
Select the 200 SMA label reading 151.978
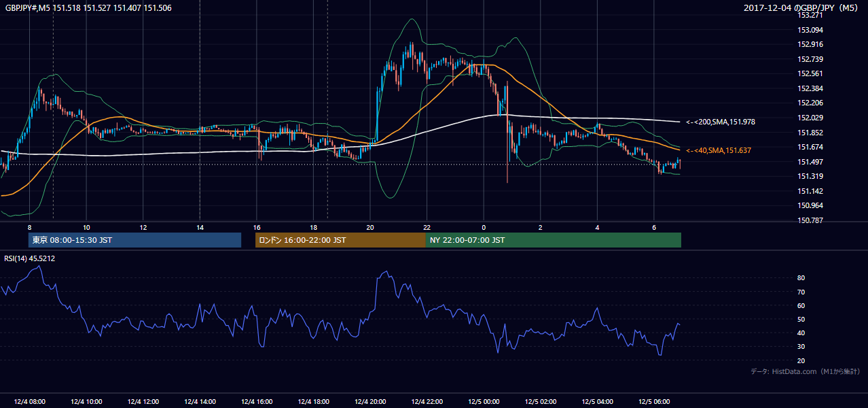click(720, 122)
